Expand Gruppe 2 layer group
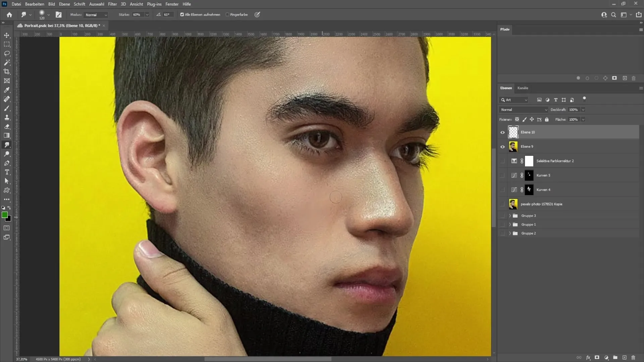Image resolution: width=644 pixels, height=362 pixels. [509, 233]
